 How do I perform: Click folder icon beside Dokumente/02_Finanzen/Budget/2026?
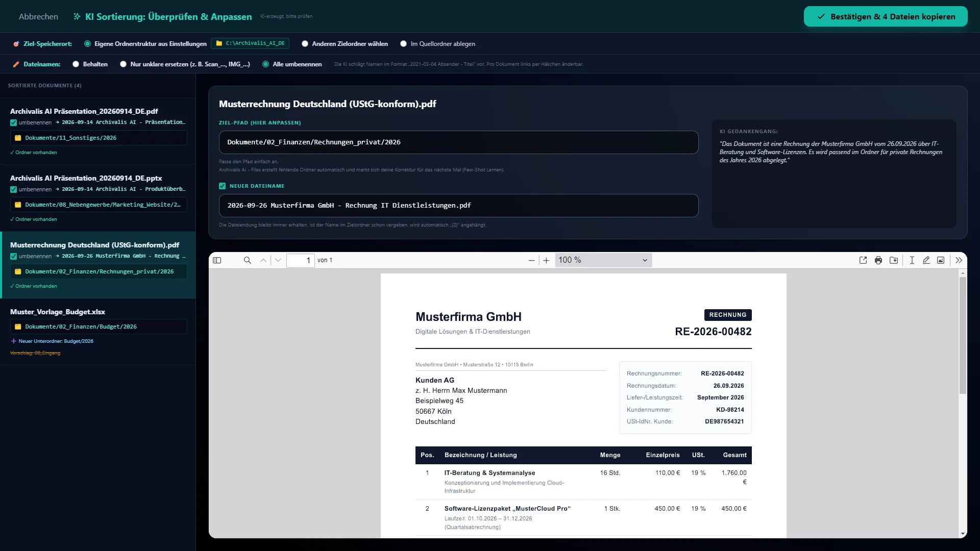point(18,327)
